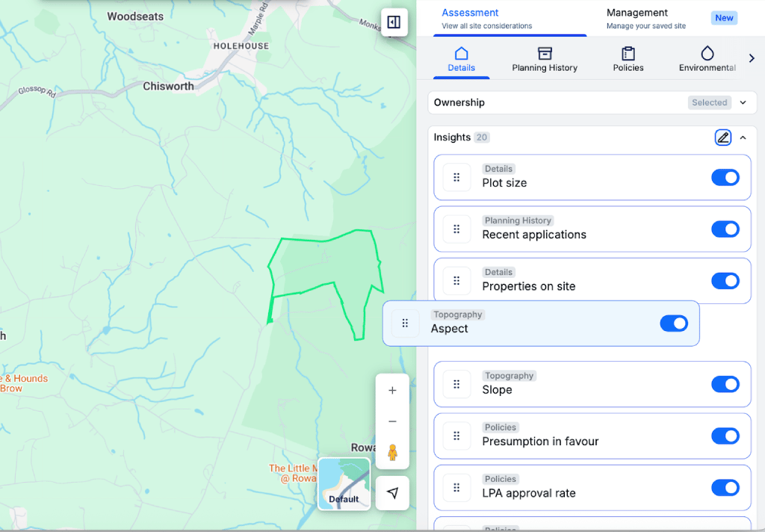Expand the Ownership section
Viewport: 765px width, 532px height.
point(743,103)
